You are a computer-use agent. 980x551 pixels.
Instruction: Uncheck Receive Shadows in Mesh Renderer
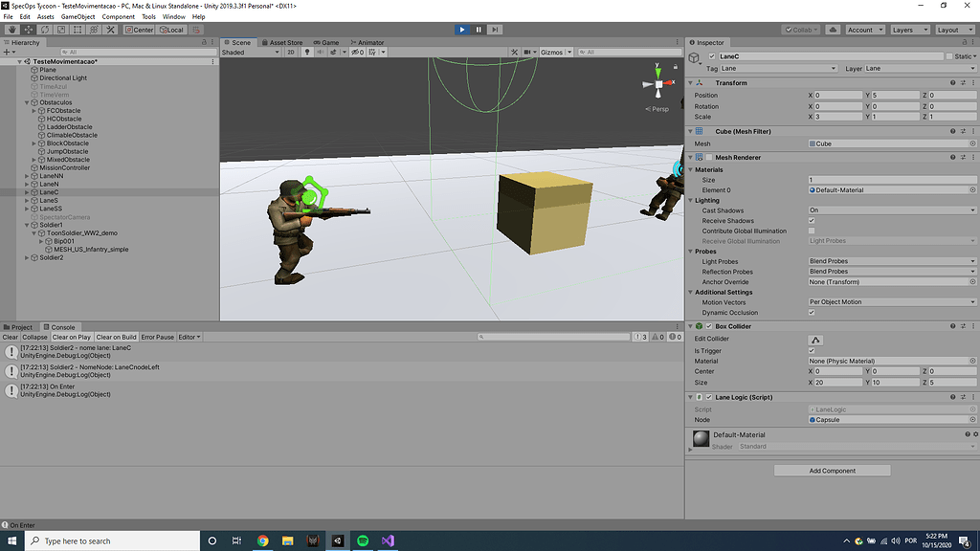tap(812, 220)
